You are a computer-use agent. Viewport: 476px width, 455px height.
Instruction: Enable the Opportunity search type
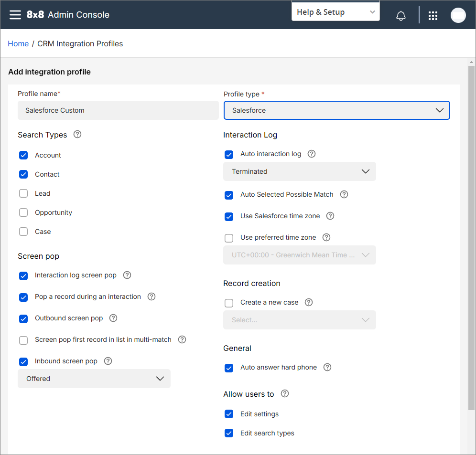pyautogui.click(x=23, y=212)
